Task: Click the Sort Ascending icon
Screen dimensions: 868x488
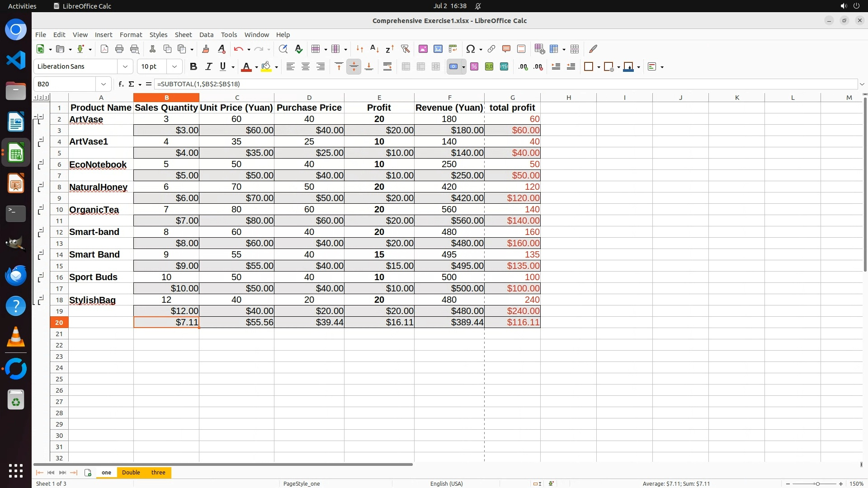Action: pos(374,49)
